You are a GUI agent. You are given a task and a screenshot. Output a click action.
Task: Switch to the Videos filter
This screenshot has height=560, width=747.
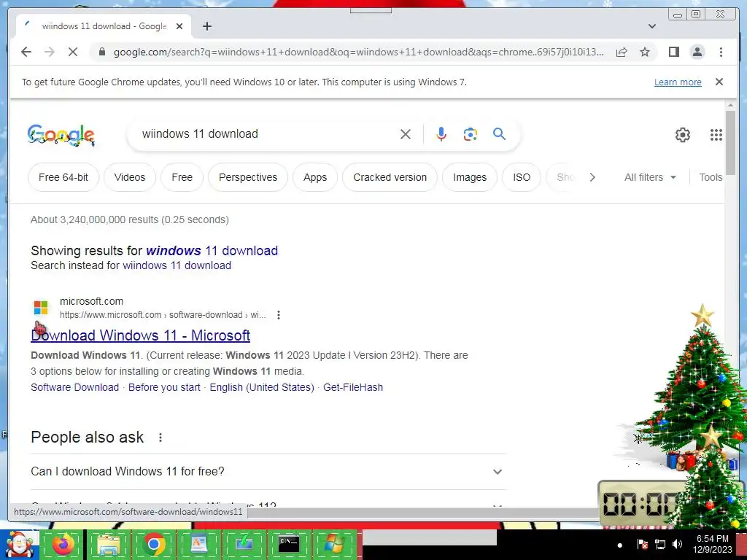coord(130,177)
